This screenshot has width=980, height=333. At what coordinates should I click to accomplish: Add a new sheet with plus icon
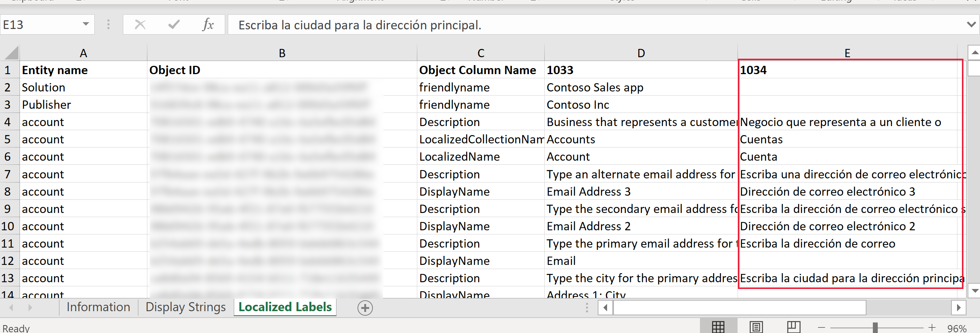[365, 308]
